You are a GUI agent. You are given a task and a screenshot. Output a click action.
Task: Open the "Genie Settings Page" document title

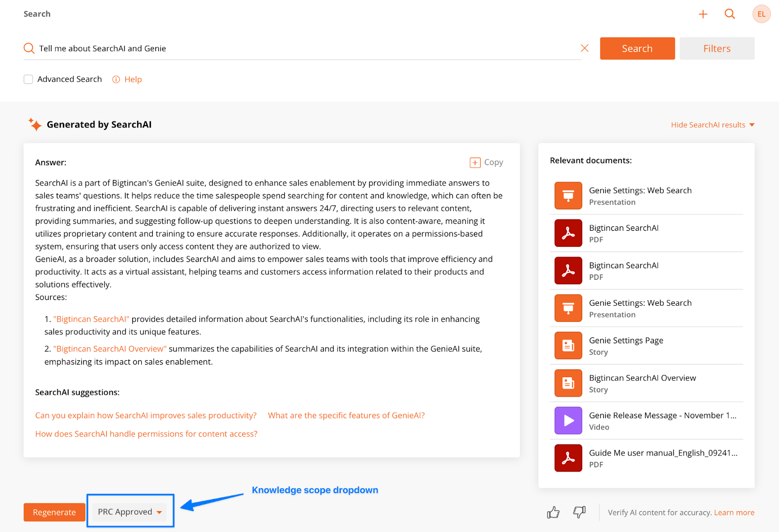(626, 340)
